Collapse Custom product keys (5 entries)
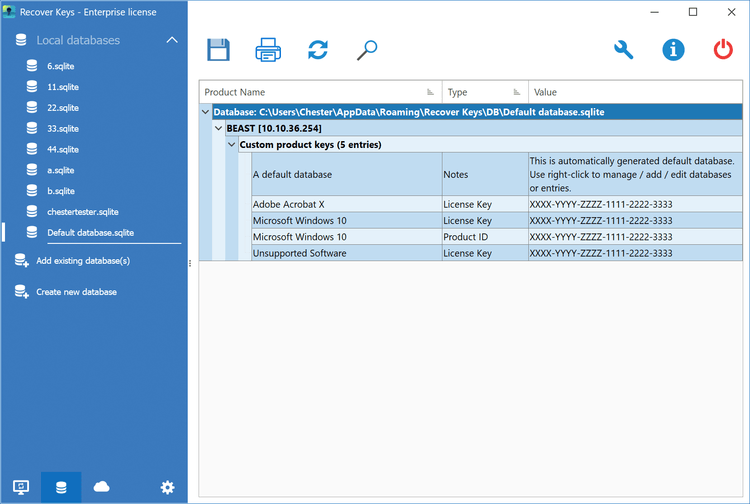Screen dimensions: 750x504 (x=232, y=144)
